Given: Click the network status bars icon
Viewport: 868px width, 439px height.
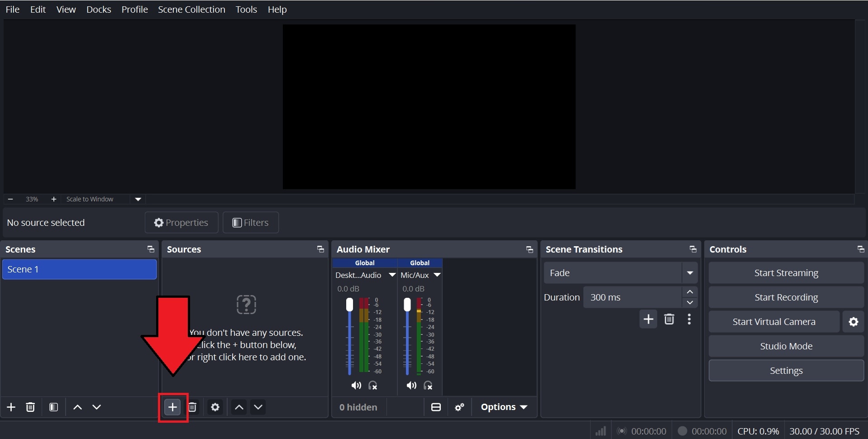Looking at the screenshot, I should tap(601, 431).
